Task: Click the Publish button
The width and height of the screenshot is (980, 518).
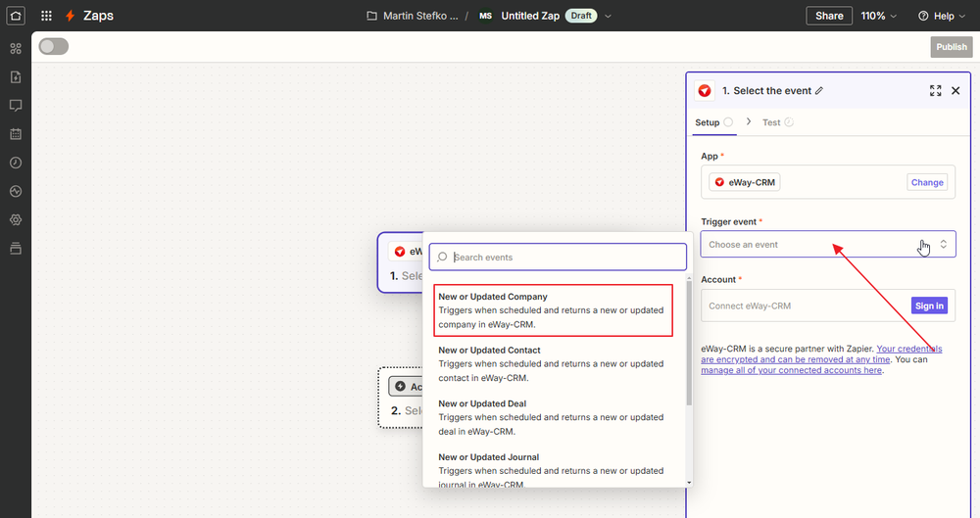Action: [952, 47]
